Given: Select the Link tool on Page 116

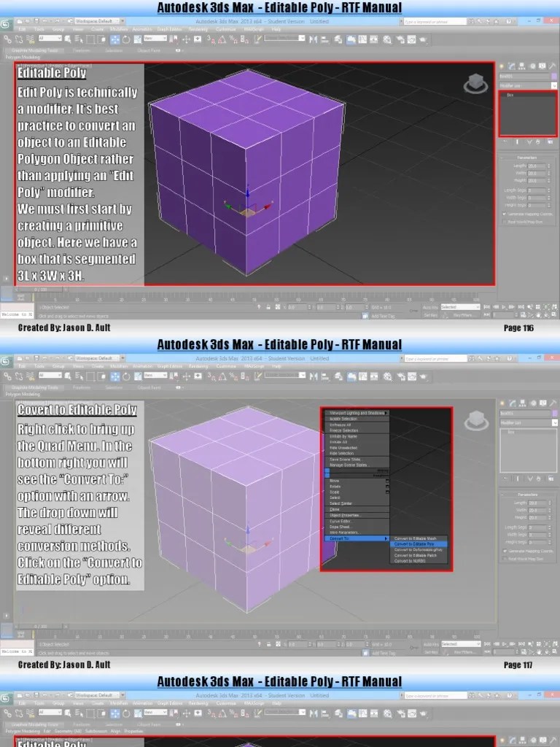Looking at the screenshot, I should point(7,40).
